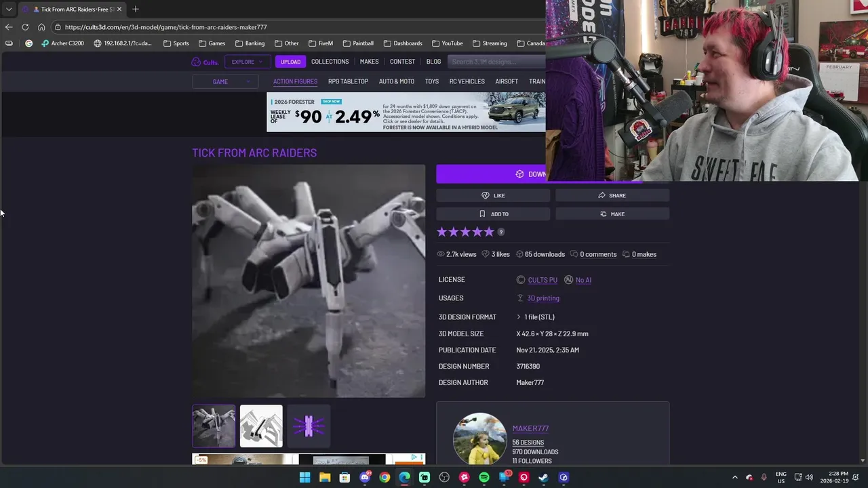The width and height of the screenshot is (868, 488).
Task: Open the MAKER777 profile link
Action: (530, 428)
